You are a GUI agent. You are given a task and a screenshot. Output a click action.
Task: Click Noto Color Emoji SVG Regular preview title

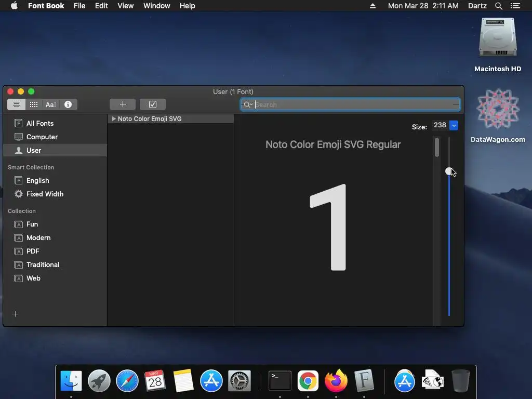click(333, 144)
